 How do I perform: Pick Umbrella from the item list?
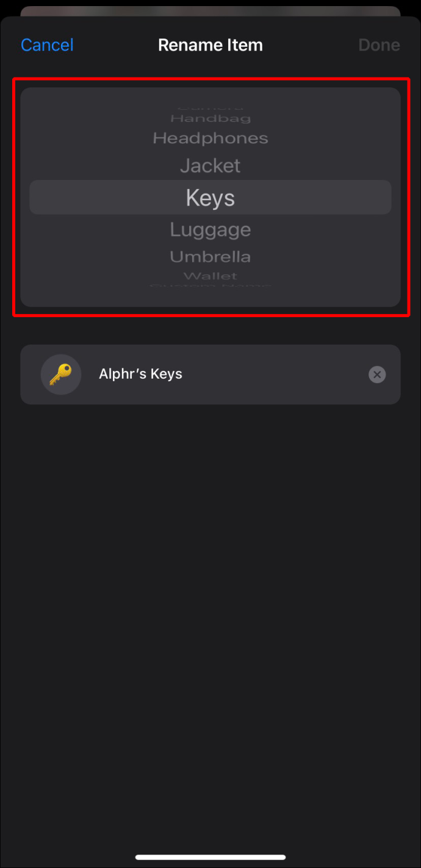[210, 257]
